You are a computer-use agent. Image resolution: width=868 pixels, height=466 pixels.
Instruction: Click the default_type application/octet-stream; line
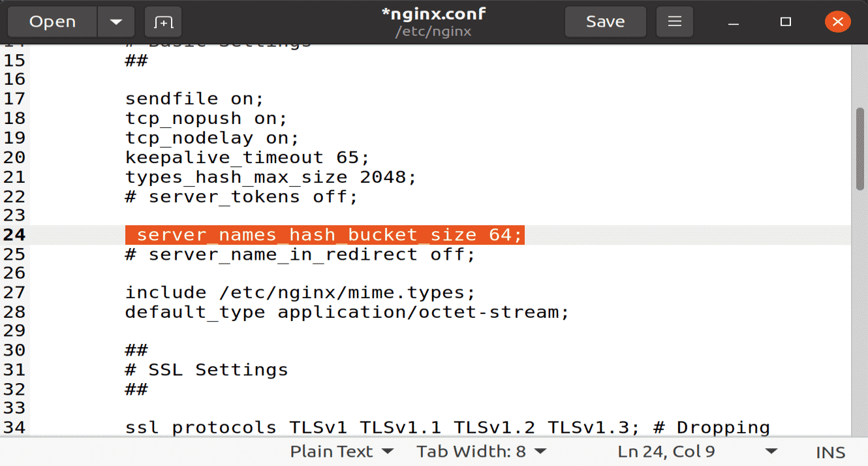point(346,311)
